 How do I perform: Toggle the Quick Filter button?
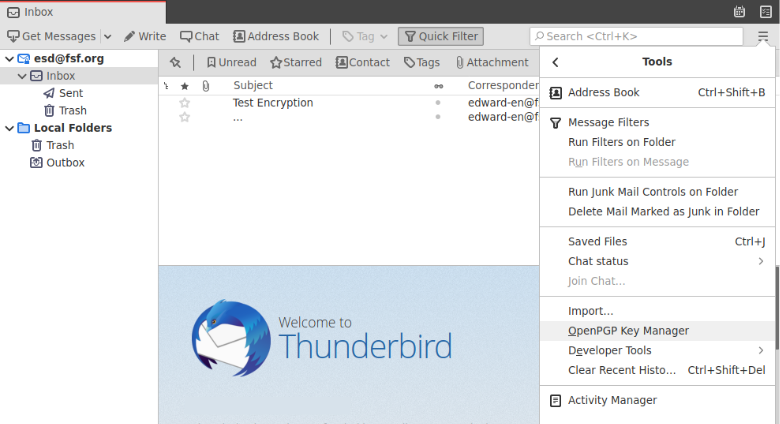(441, 36)
